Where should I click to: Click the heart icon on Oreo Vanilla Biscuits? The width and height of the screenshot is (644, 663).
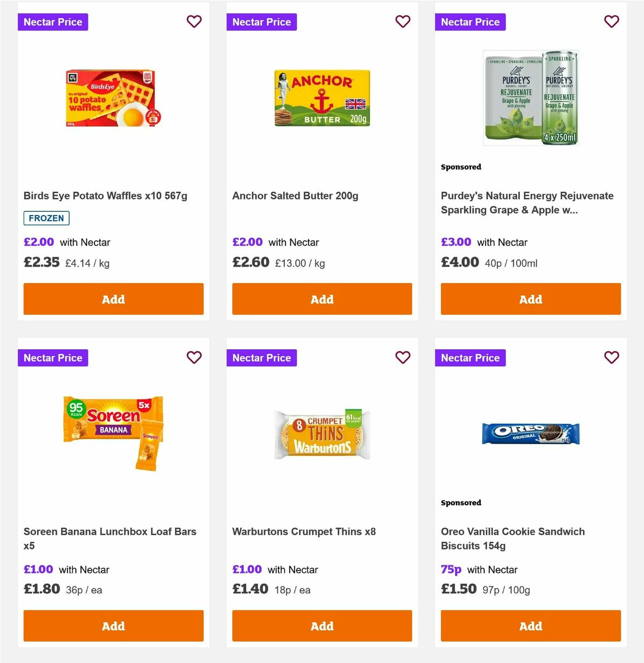(611, 357)
